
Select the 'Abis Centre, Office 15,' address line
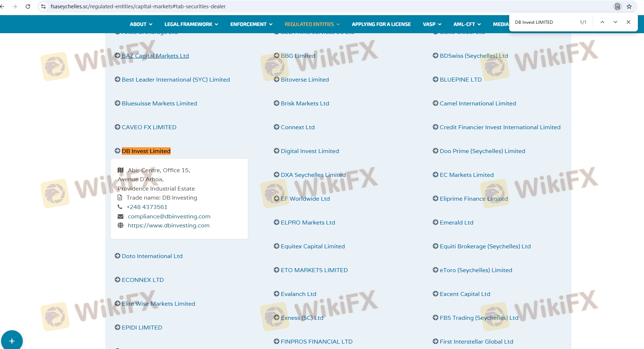pos(159,170)
